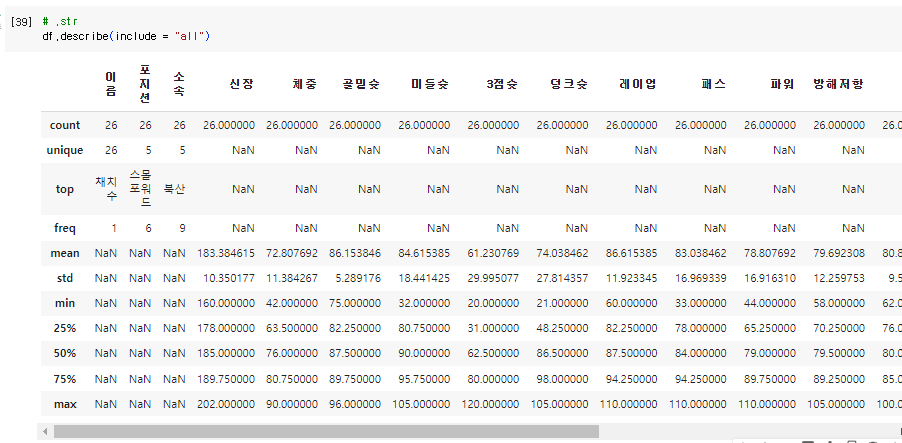Click the '덩크슛' column header
Image resolution: width=902 pixels, height=443 pixels.
tap(569, 84)
